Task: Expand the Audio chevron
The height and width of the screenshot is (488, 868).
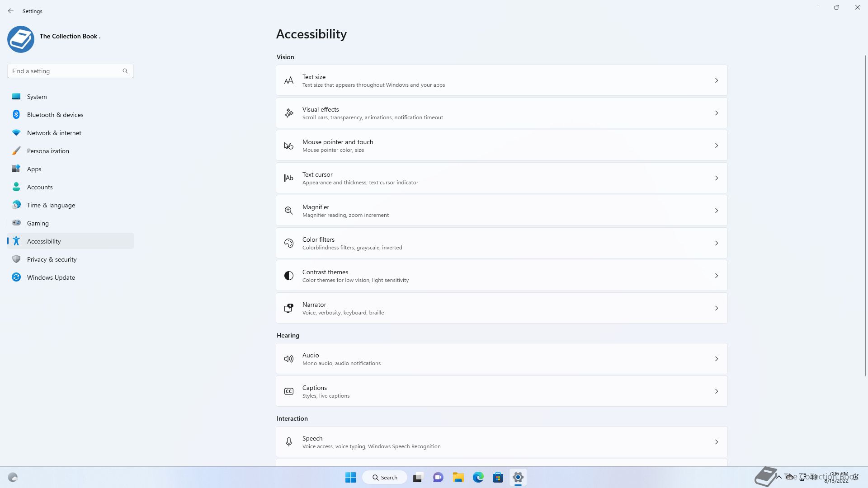Action: [x=717, y=359]
